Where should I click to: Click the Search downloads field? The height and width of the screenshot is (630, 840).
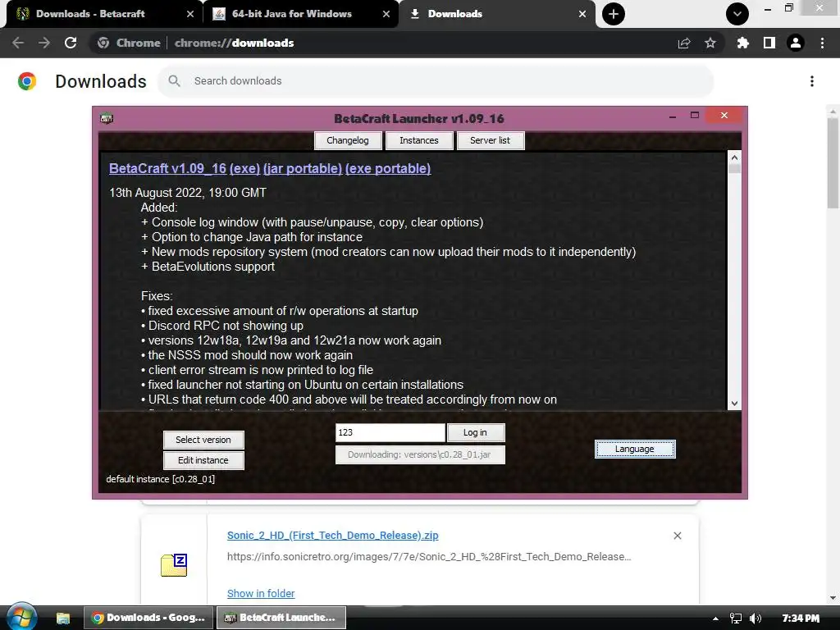pos(435,81)
